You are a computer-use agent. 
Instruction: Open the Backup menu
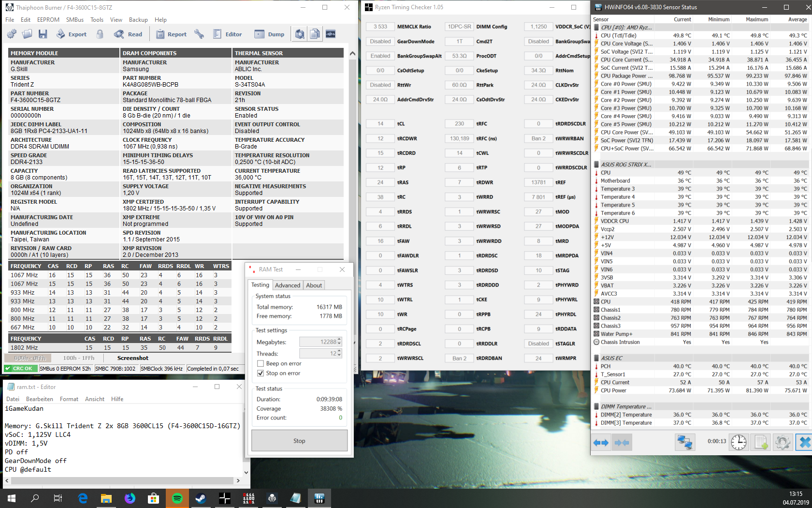coord(138,20)
